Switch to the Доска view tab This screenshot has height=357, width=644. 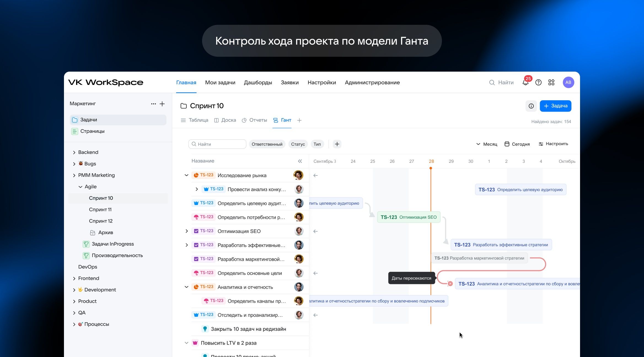pos(225,120)
